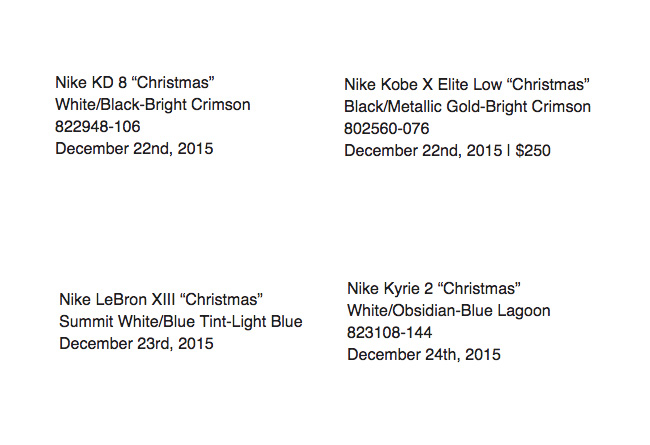Click the December 24th, 2015 date
The height and width of the screenshot is (445, 650).
tap(424, 354)
